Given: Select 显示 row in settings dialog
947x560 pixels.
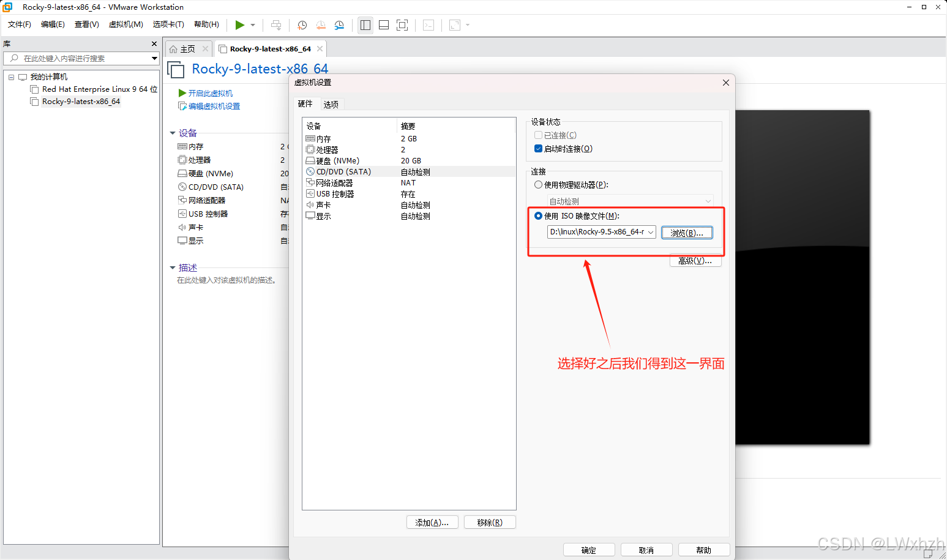Looking at the screenshot, I should tap(410, 216).
